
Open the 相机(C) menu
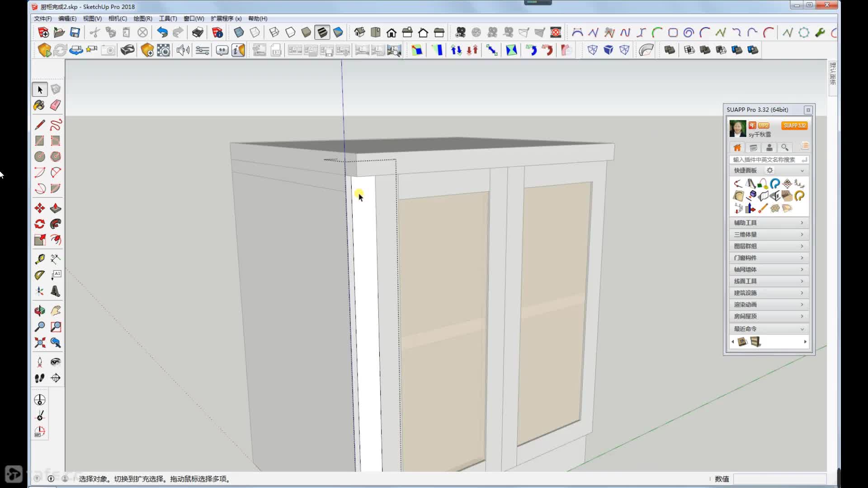118,19
